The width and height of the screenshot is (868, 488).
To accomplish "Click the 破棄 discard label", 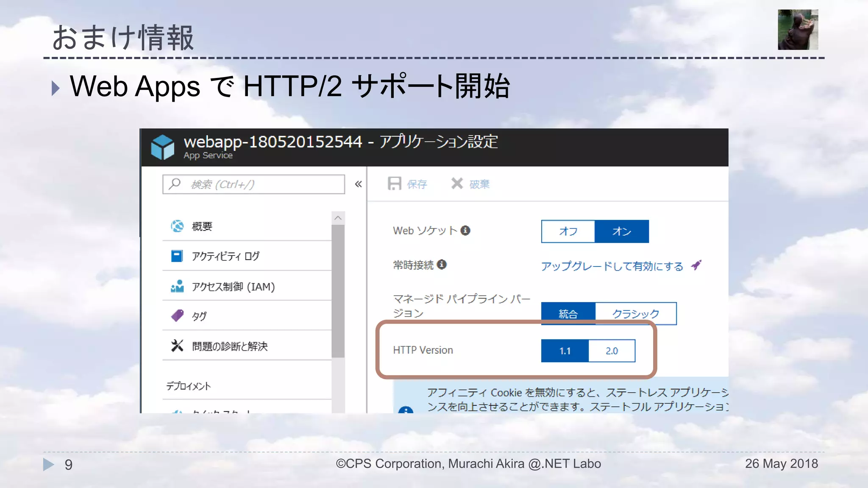I will pyautogui.click(x=479, y=184).
